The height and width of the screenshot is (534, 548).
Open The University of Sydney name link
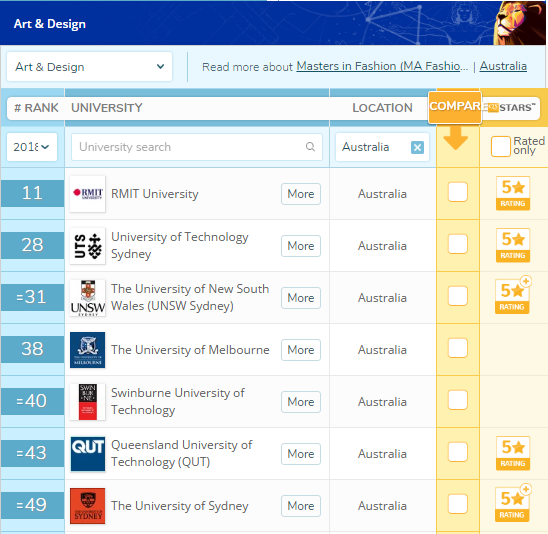180,506
